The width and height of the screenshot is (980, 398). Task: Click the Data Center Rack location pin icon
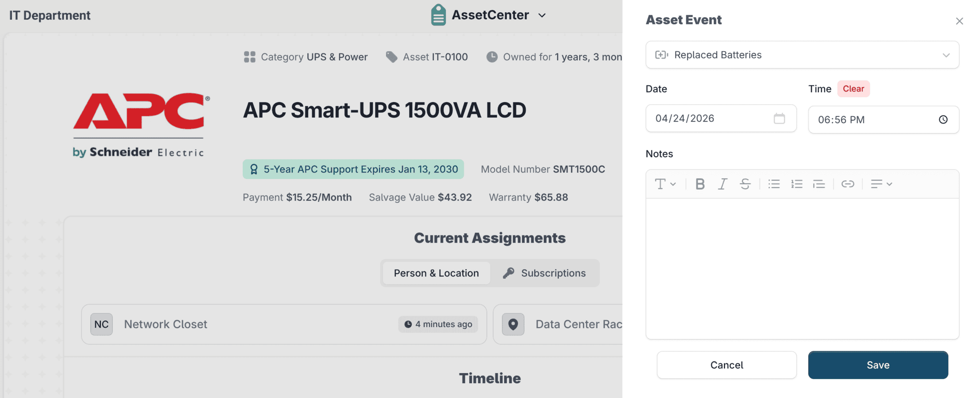click(513, 324)
